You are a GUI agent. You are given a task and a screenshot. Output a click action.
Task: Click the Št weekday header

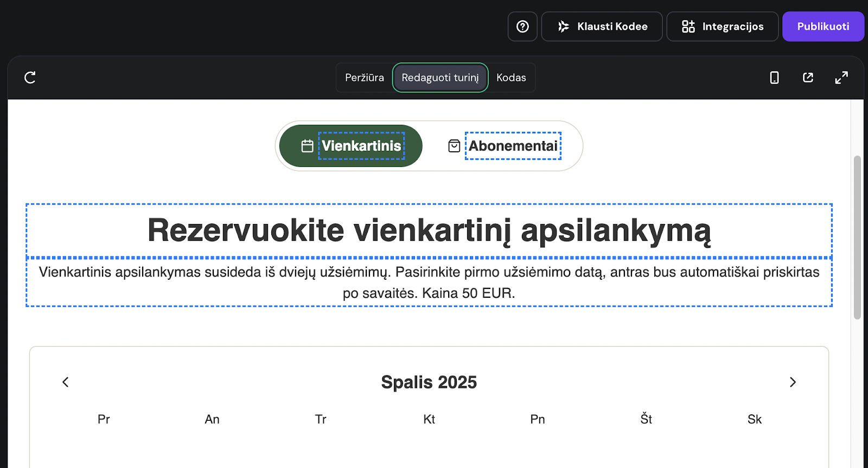click(646, 419)
